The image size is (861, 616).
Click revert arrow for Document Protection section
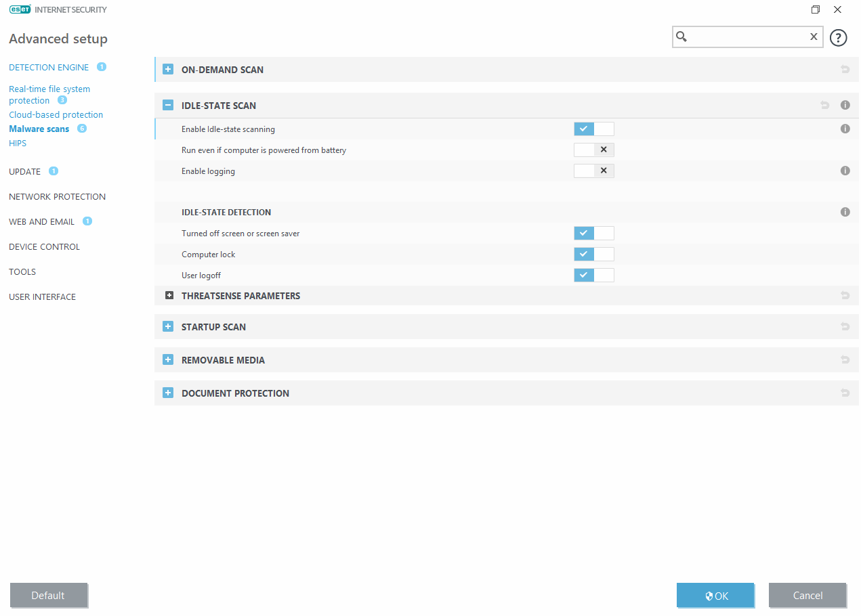(x=845, y=393)
